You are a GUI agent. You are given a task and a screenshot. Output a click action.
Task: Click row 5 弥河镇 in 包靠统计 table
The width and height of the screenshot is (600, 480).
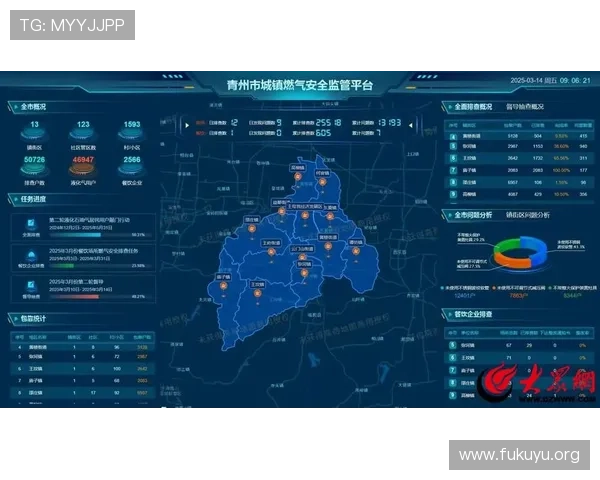(x=83, y=357)
